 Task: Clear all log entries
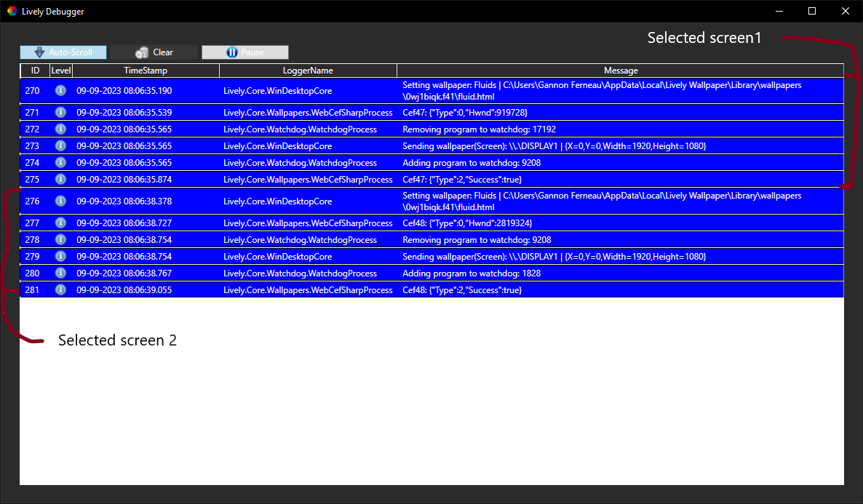click(x=154, y=52)
